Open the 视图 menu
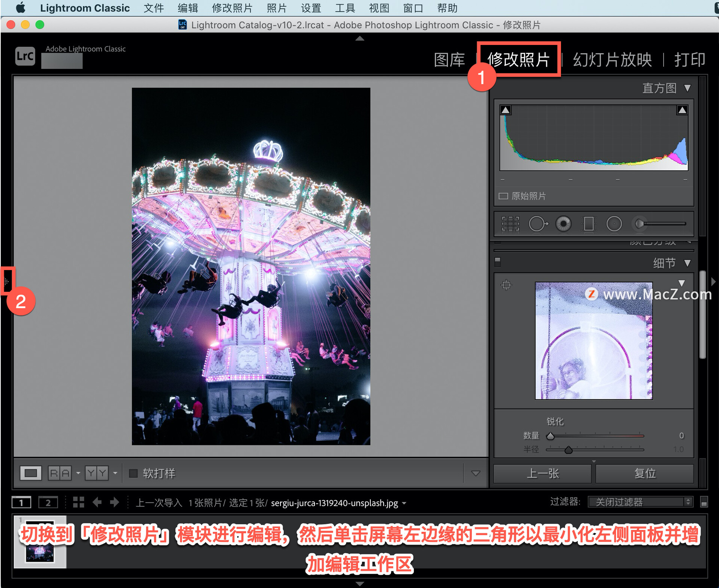This screenshot has height=588, width=719. (379, 8)
